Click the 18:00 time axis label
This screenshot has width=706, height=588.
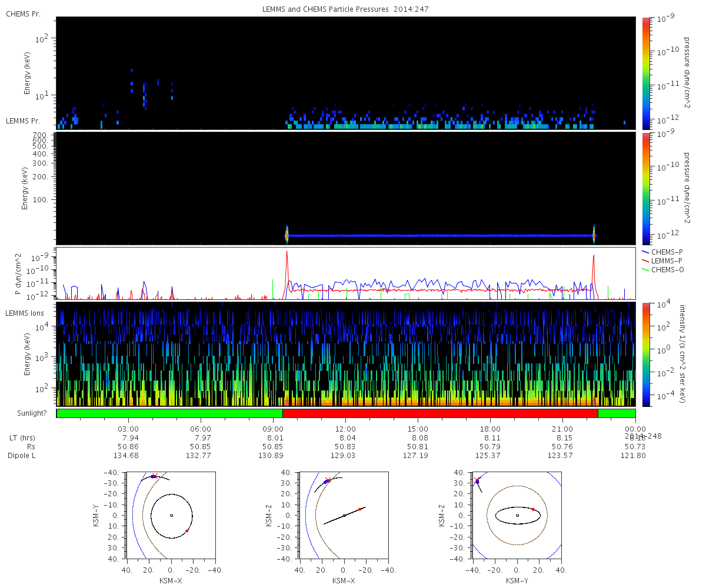[490, 429]
